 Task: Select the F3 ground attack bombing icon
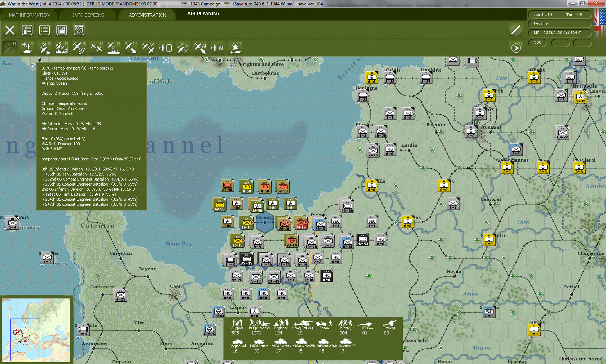point(44,48)
